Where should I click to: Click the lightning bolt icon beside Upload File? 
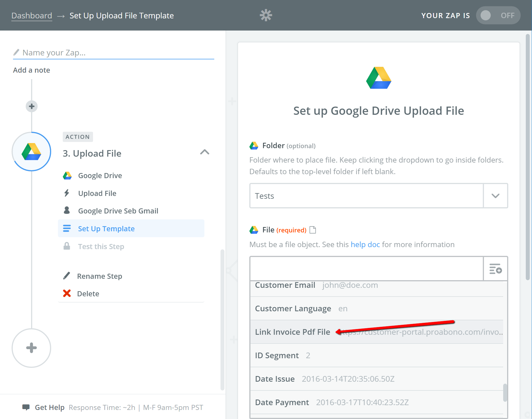67,193
